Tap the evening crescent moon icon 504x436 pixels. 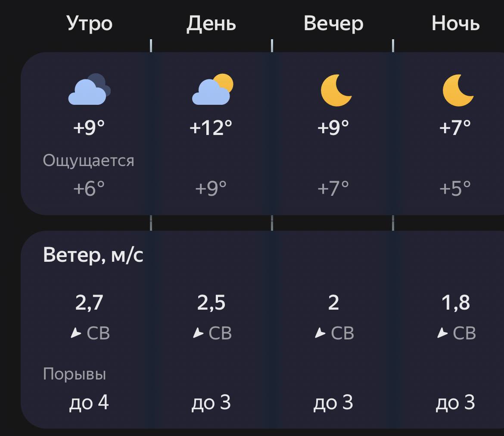[336, 90]
